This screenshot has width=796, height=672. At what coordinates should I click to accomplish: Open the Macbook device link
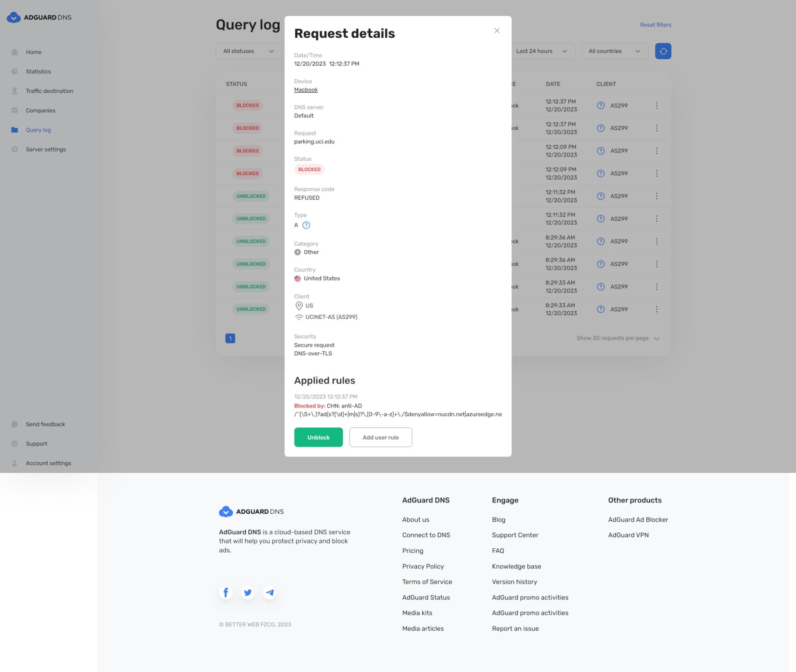(x=306, y=90)
